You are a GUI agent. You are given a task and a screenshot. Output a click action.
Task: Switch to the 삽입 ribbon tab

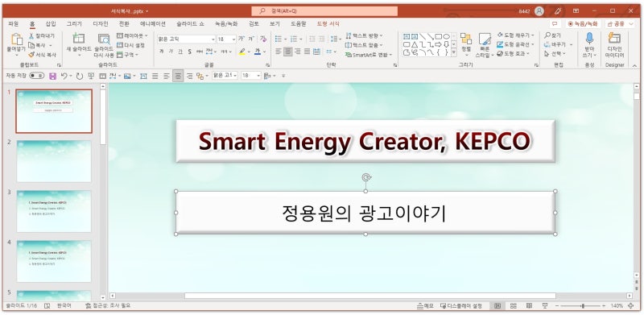[x=51, y=24]
